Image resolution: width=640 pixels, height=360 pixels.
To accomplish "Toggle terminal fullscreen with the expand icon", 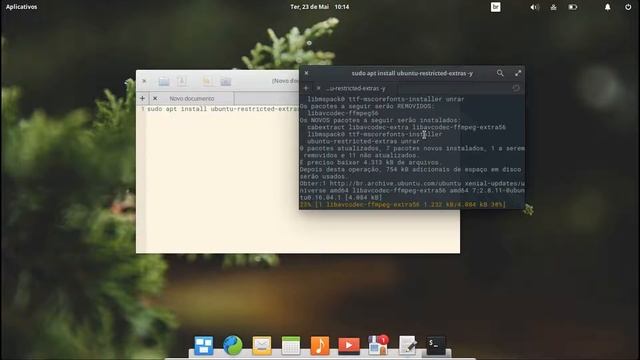I will 518,73.
